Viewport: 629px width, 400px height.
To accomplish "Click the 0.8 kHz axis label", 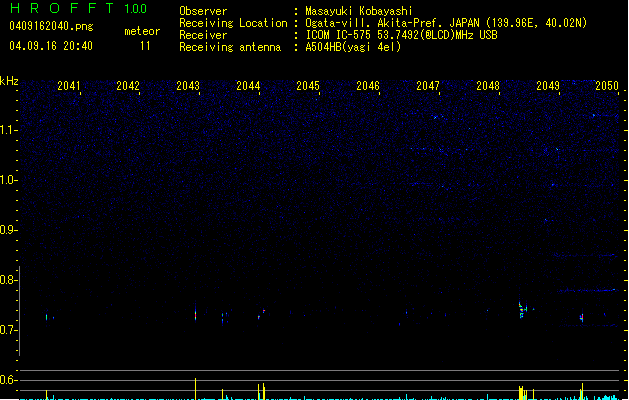I will [8, 280].
